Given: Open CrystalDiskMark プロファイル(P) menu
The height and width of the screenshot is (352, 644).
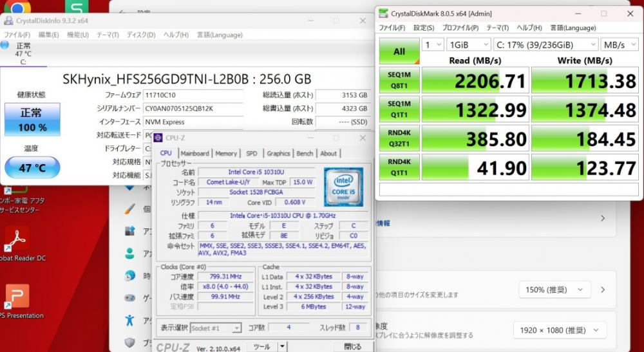Looking at the screenshot, I should point(460,28).
